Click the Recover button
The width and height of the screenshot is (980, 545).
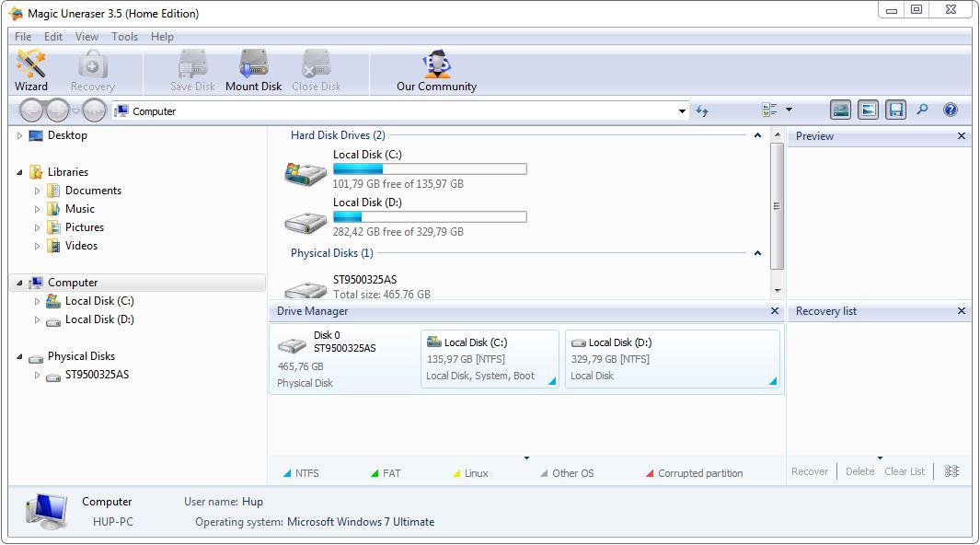click(810, 471)
